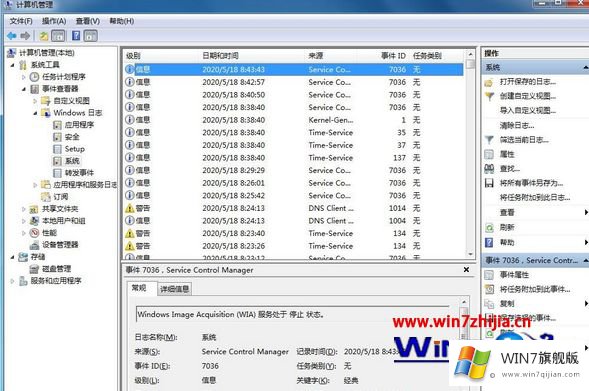Click 打开保存的日志 action

click(x=528, y=82)
